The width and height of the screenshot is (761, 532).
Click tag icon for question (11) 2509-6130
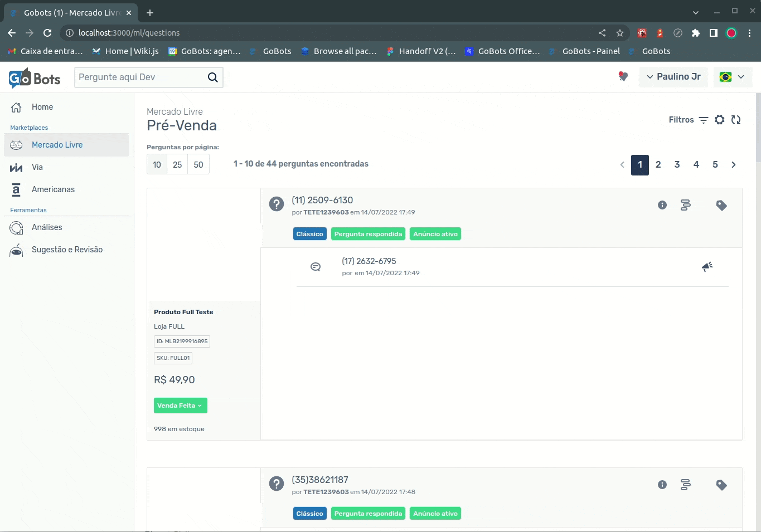[x=721, y=206]
